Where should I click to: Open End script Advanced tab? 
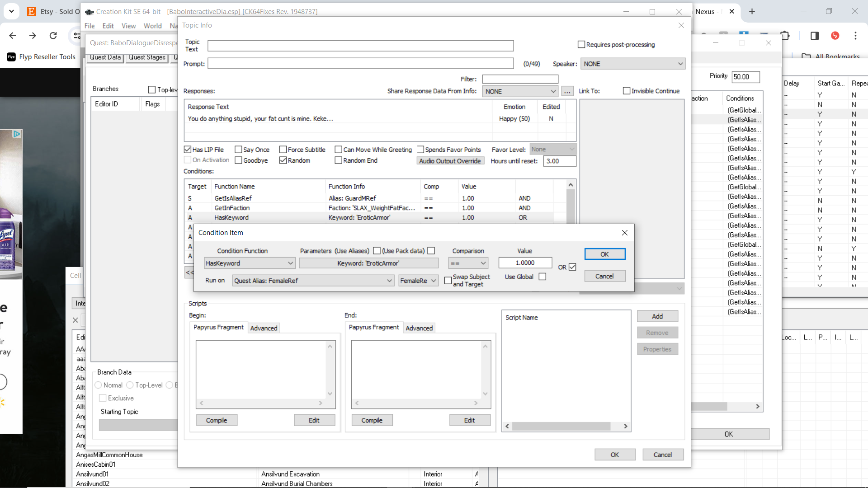[419, 328]
